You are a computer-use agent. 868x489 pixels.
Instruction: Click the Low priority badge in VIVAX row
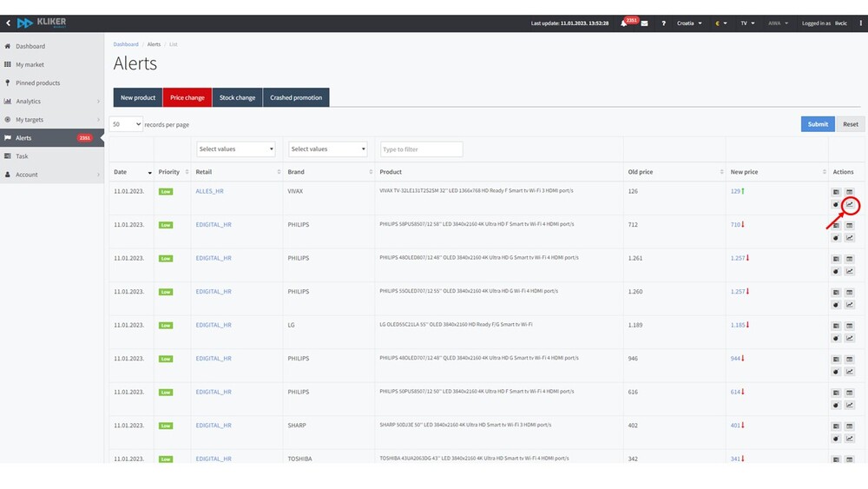point(166,192)
